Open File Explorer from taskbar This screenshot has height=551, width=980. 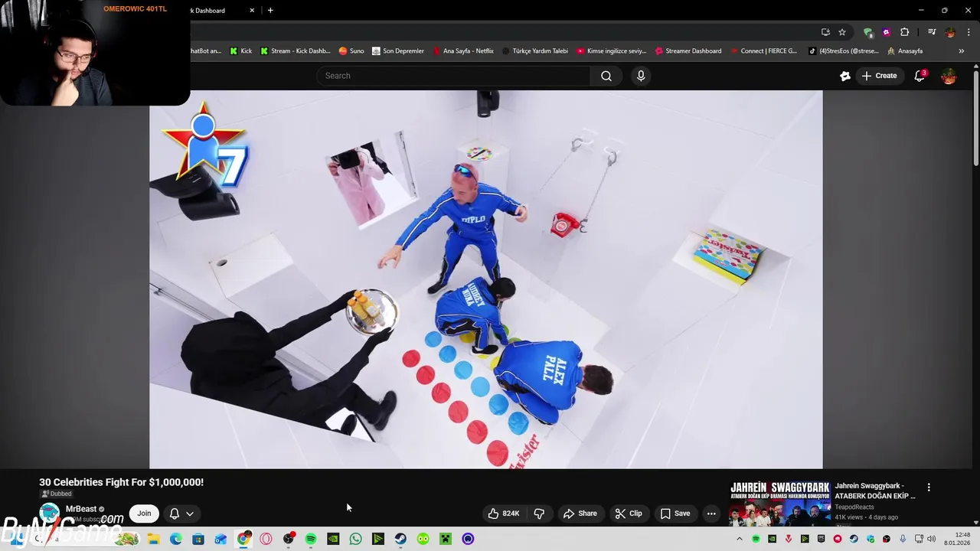tap(153, 539)
